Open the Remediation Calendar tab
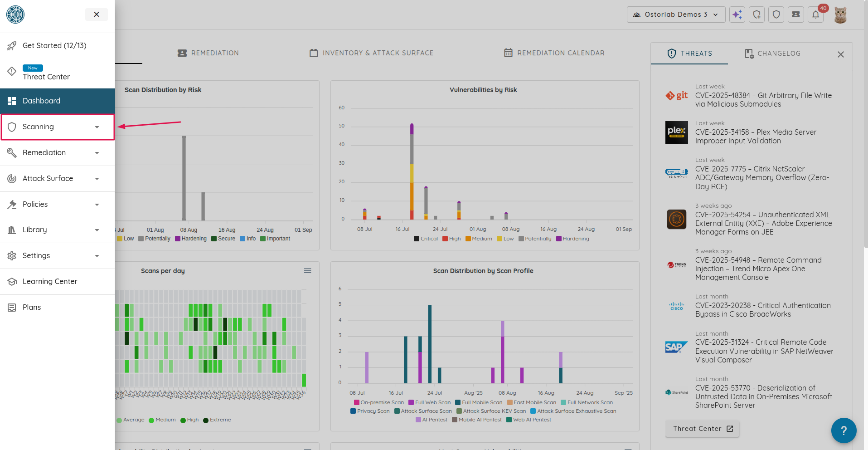The image size is (868, 450). 554,53
